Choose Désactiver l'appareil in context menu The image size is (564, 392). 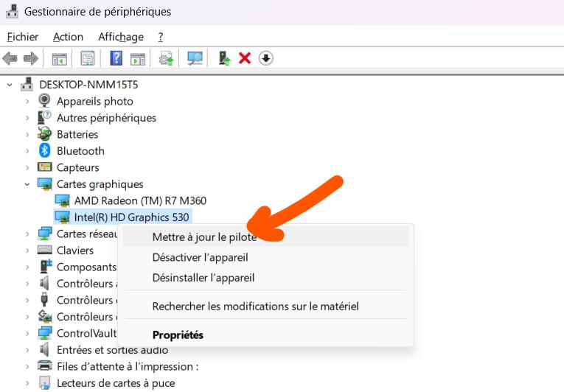click(266, 257)
